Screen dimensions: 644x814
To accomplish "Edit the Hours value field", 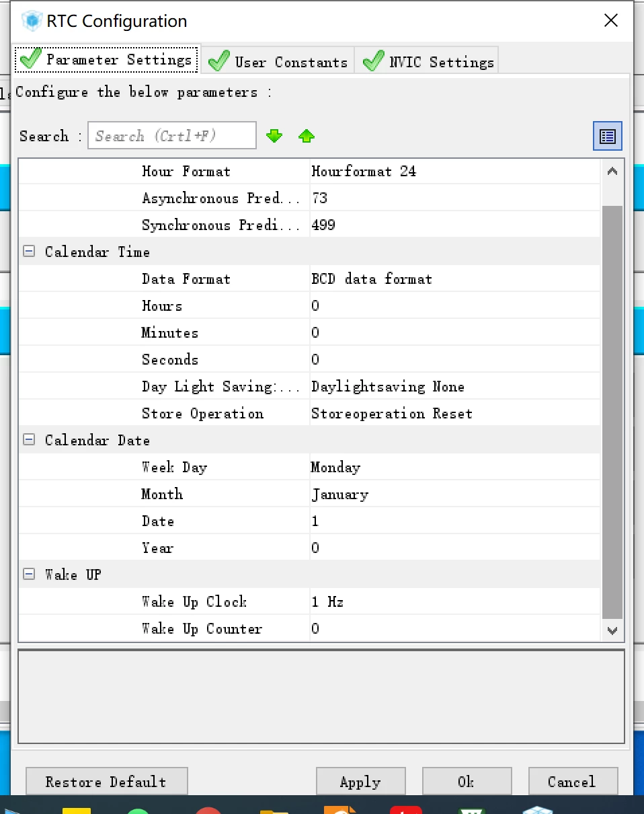I will [x=454, y=305].
